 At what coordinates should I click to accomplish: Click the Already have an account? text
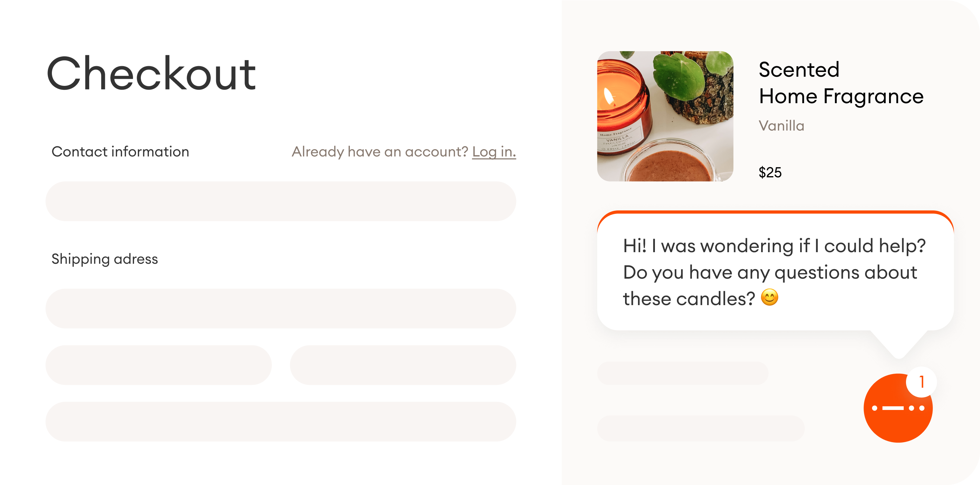[x=379, y=151]
